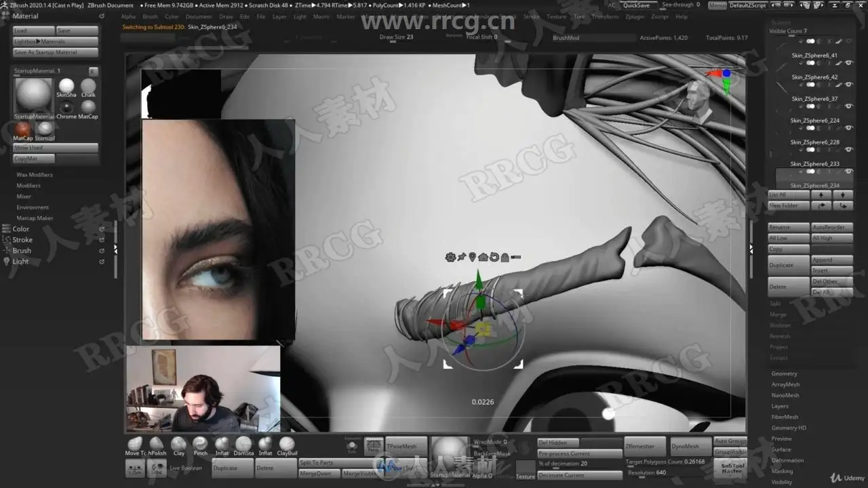Expand the Geometry subpalette

coord(785,373)
